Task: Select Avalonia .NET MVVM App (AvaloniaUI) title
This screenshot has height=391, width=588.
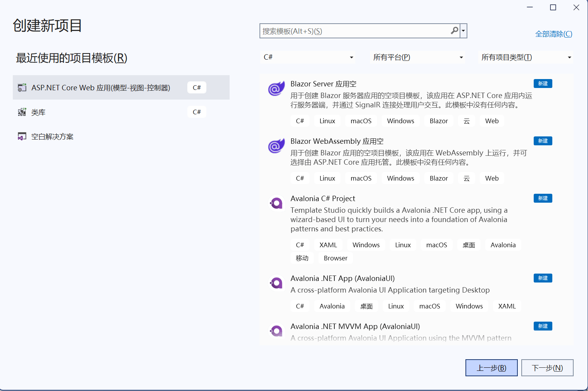Action: pos(355,326)
